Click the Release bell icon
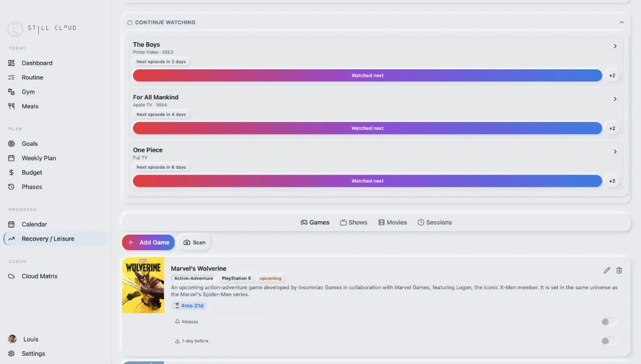 177,321
